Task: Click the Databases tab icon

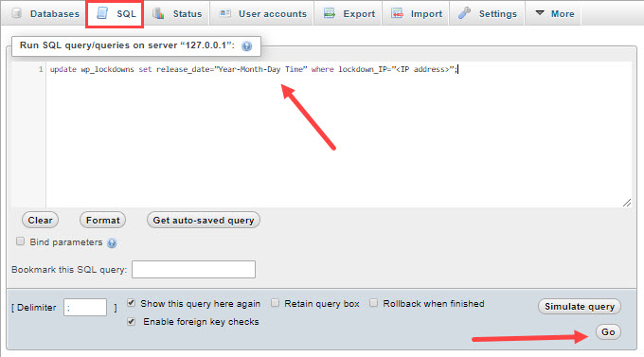Action: point(17,13)
